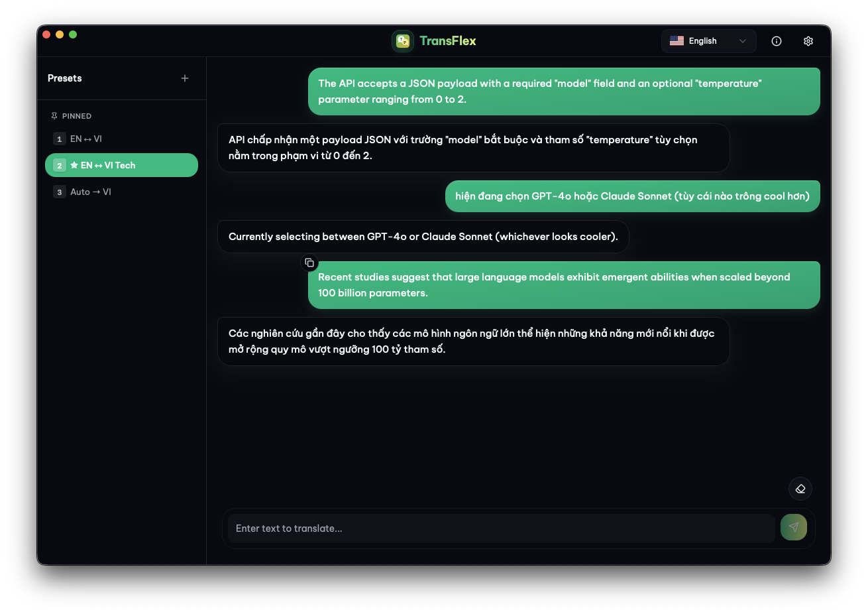The image size is (868, 614).
Task: Click the send translation arrow button
Action: (794, 528)
